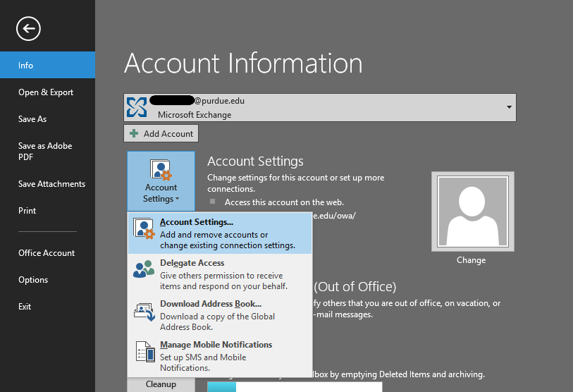The width and height of the screenshot is (573, 392).
Task: Click the Manage Mobile Notifications phone icon
Action: [144, 351]
